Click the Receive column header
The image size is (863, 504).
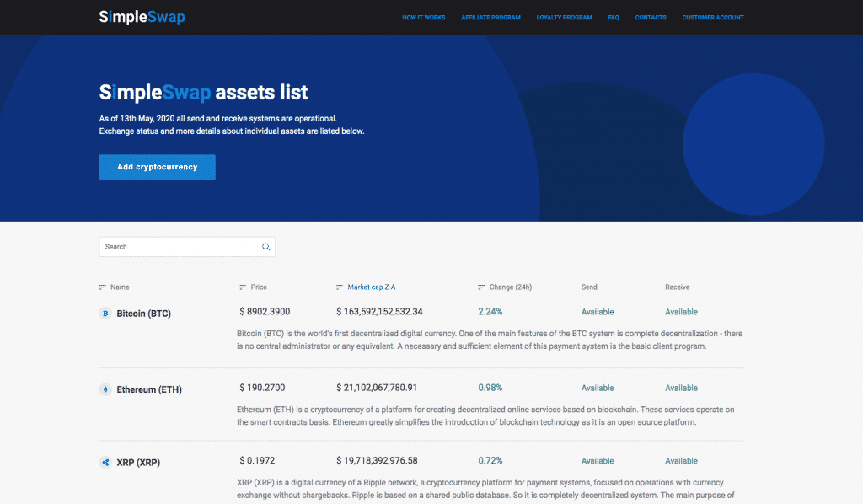point(677,287)
